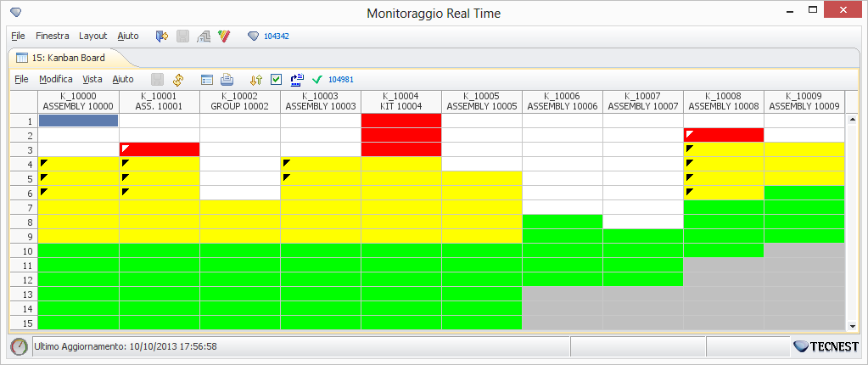Select the yellow cell in K_10003 row 4
This screenshot has width=868, height=365.
[x=321, y=164]
